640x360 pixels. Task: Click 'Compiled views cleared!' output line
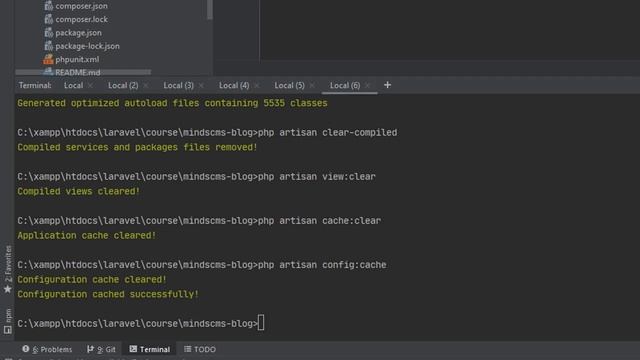(x=78, y=191)
